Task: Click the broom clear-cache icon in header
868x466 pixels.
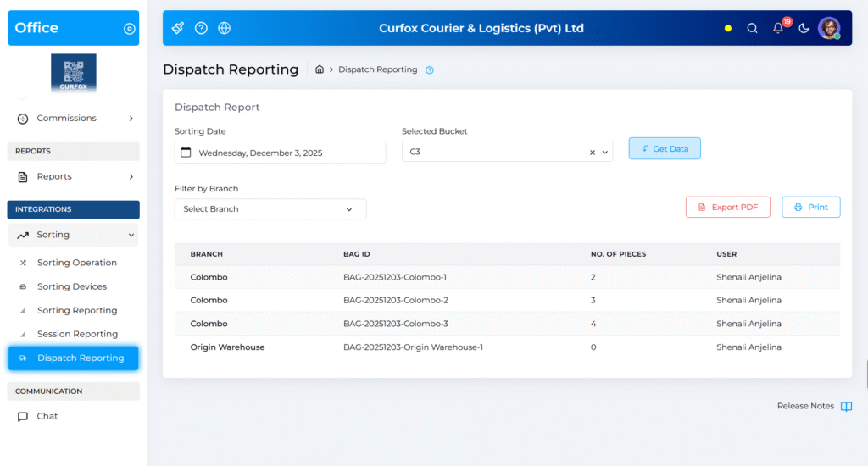Action: [178, 28]
